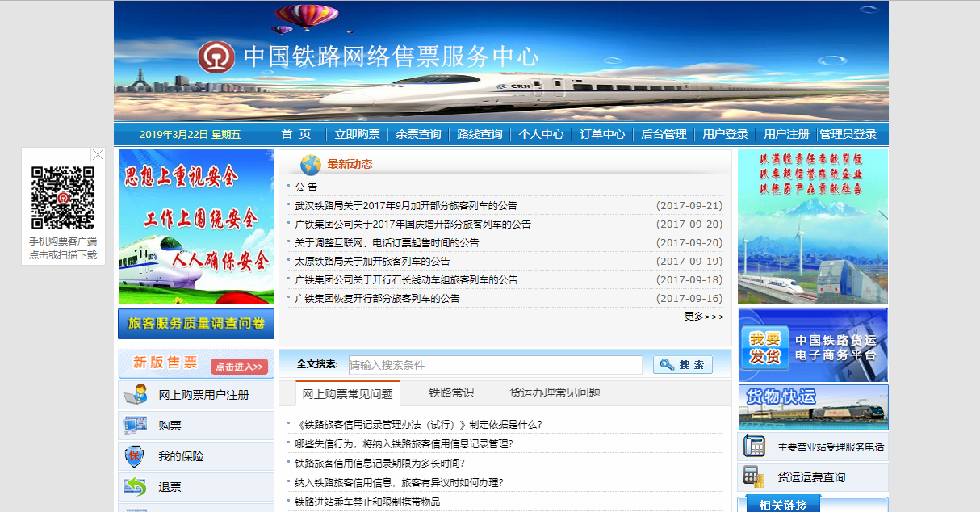
Task: Open 购票 in the sidebar
Action: click(170, 426)
